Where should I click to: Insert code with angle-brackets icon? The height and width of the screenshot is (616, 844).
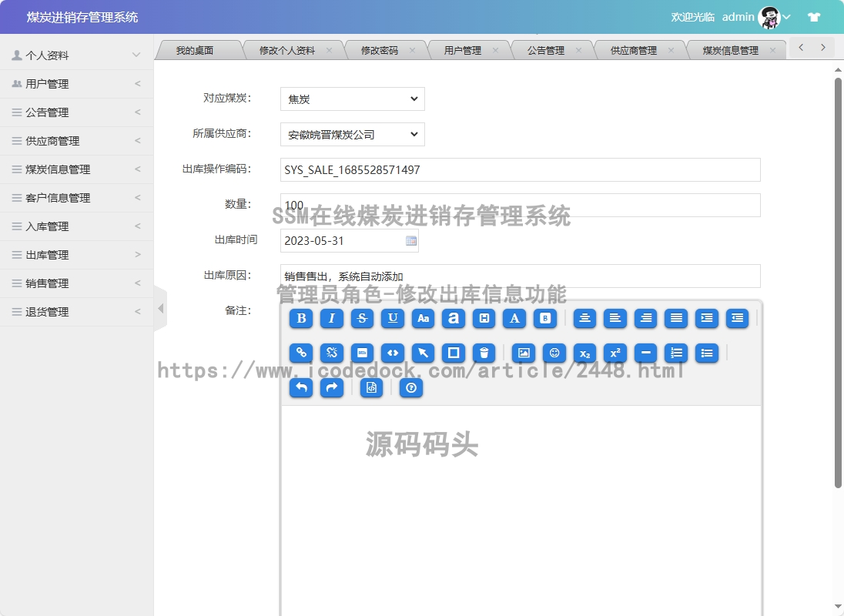click(393, 353)
